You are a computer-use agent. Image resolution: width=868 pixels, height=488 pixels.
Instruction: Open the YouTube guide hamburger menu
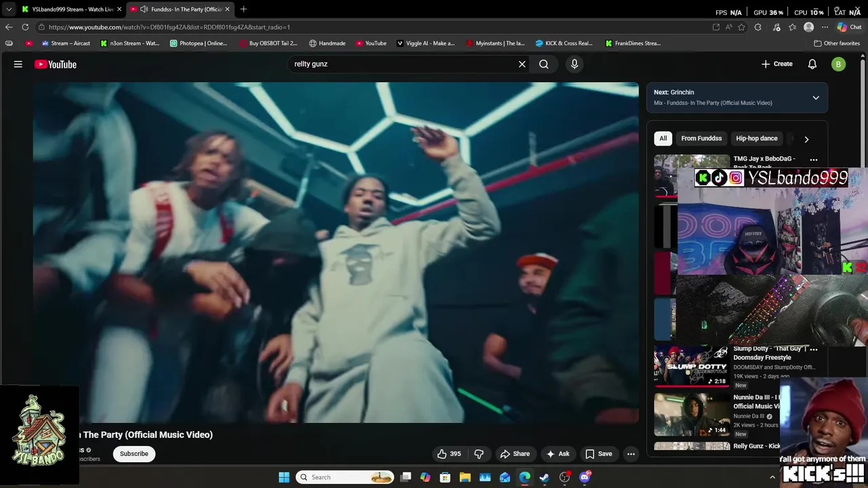[18, 64]
